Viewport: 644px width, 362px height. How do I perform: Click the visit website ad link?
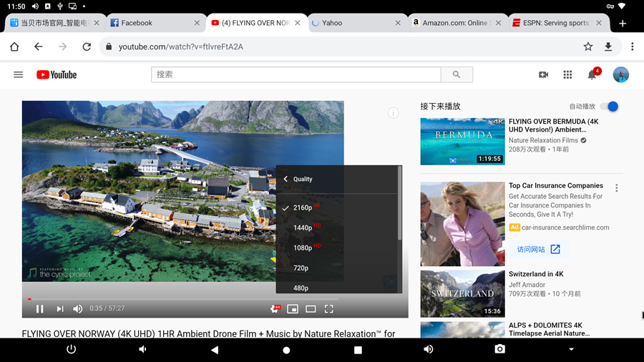click(x=538, y=250)
